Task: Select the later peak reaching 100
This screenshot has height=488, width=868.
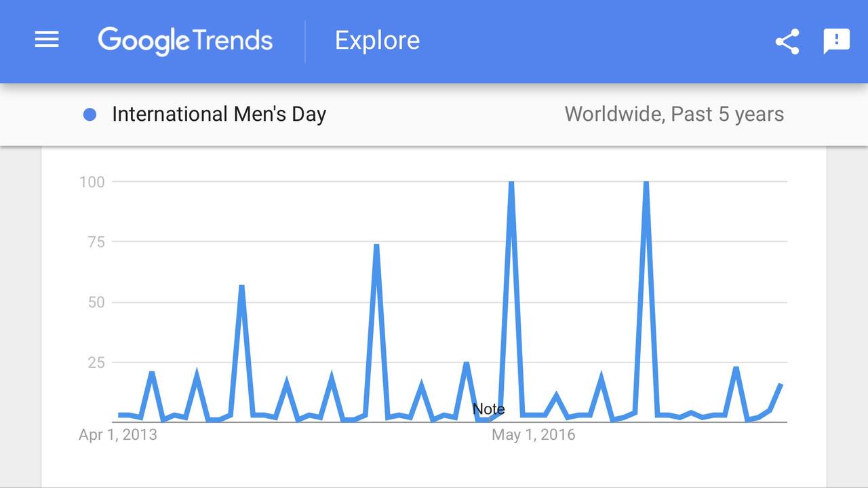Action: (646, 183)
